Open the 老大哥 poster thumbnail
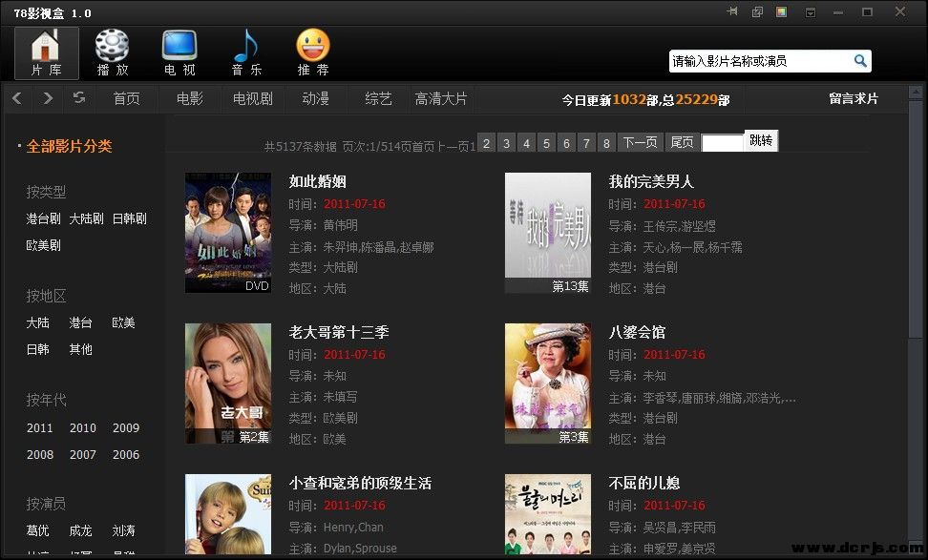The width and height of the screenshot is (928, 560). (228, 384)
